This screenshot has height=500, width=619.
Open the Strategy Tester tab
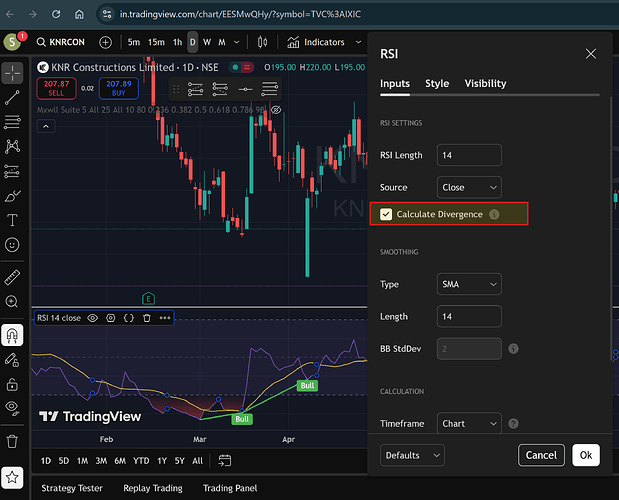tap(72, 489)
